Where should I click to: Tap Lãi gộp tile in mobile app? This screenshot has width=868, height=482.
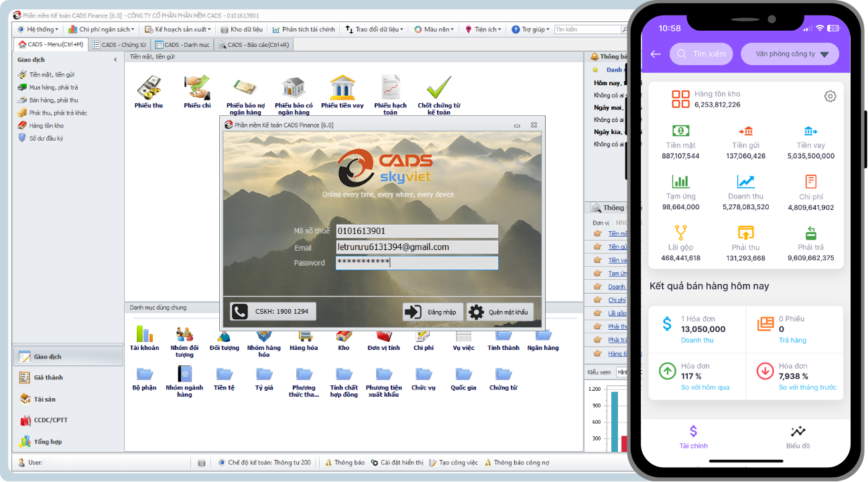680,243
